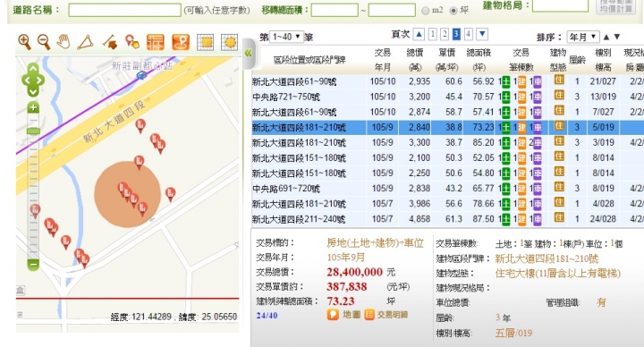Sort ascending with up triangle
Image resolution: width=644 pixels, height=347 pixels.
pos(606,37)
